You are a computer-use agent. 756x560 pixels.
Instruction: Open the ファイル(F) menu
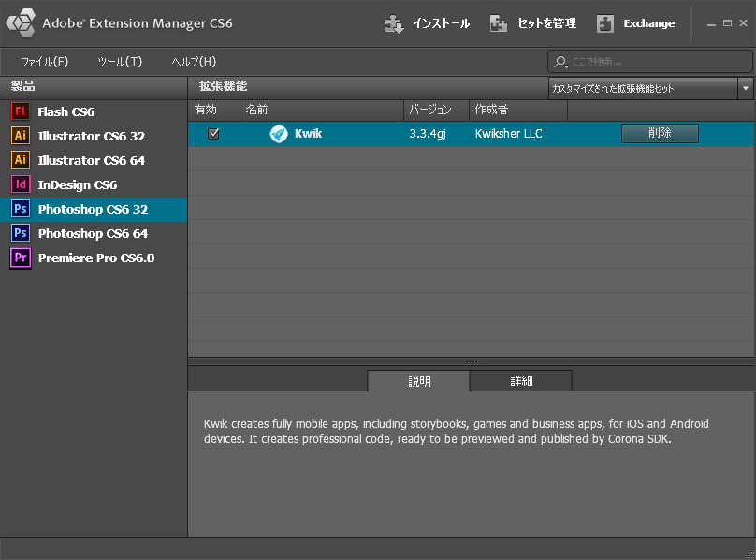click(x=44, y=61)
